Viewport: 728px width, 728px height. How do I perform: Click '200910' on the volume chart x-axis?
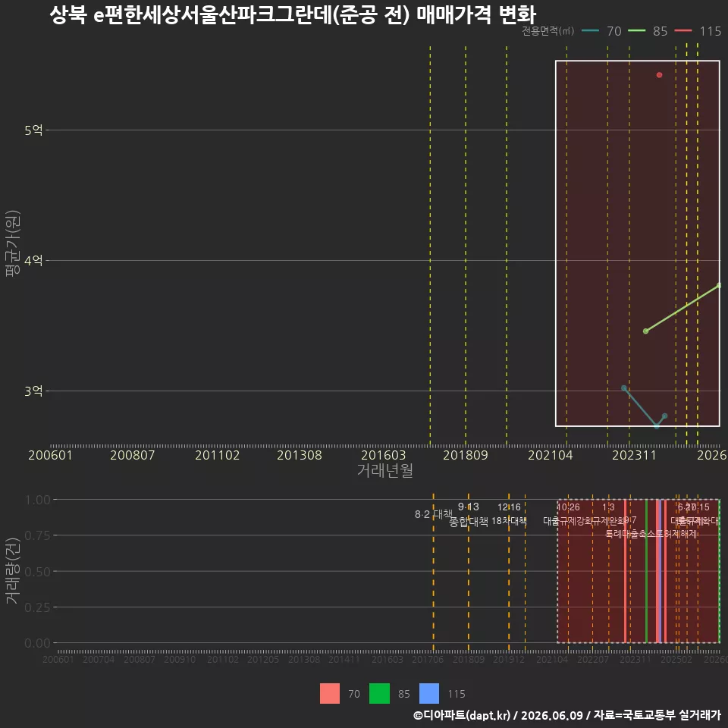(180, 659)
